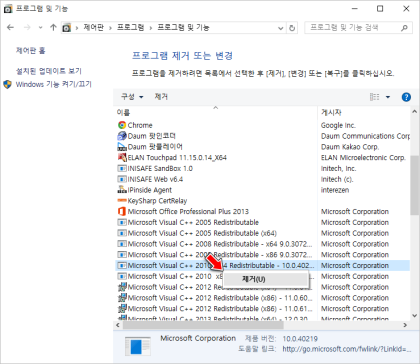Click the 제어판 breadcrumb

click(x=94, y=28)
